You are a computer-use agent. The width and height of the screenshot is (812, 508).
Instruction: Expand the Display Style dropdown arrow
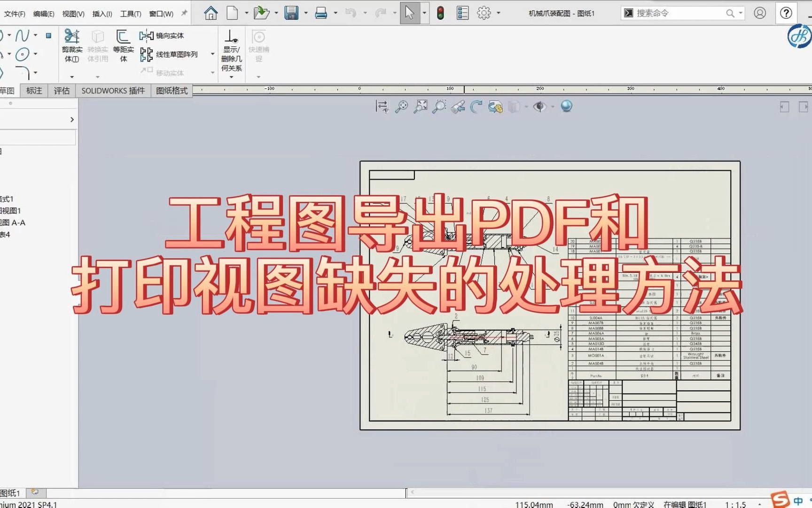coord(526,107)
